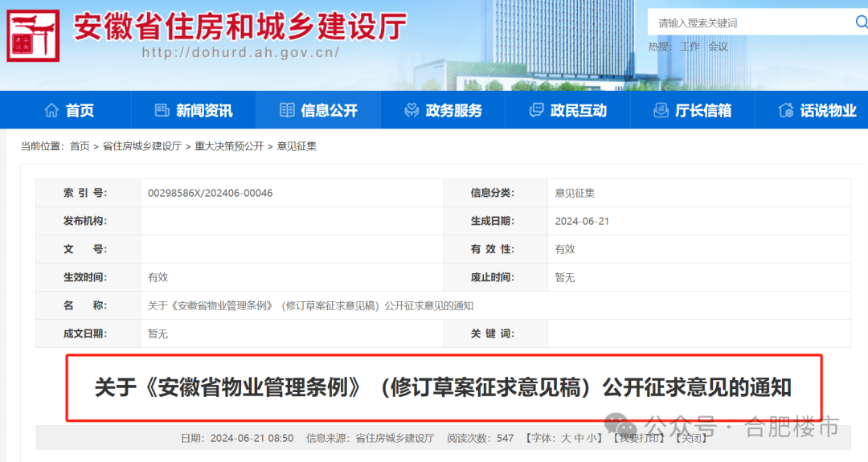Click breadcrumb link 意见征集
Viewport: 868px width, 462px height.
(x=297, y=146)
